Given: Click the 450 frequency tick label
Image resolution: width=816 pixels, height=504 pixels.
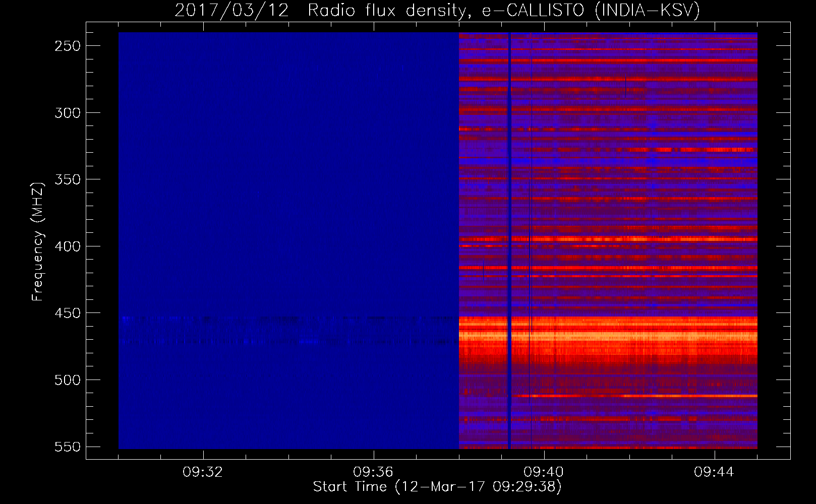Looking at the screenshot, I should pyautogui.click(x=68, y=313).
